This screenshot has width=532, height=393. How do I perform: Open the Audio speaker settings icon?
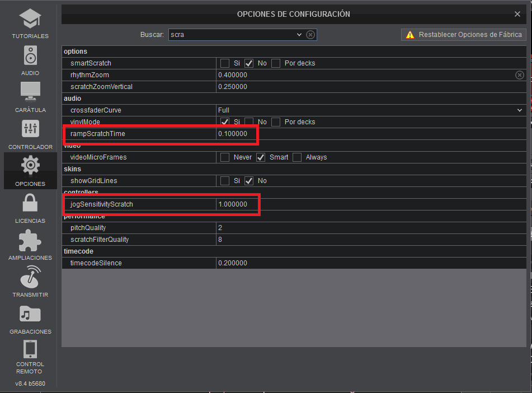point(30,55)
